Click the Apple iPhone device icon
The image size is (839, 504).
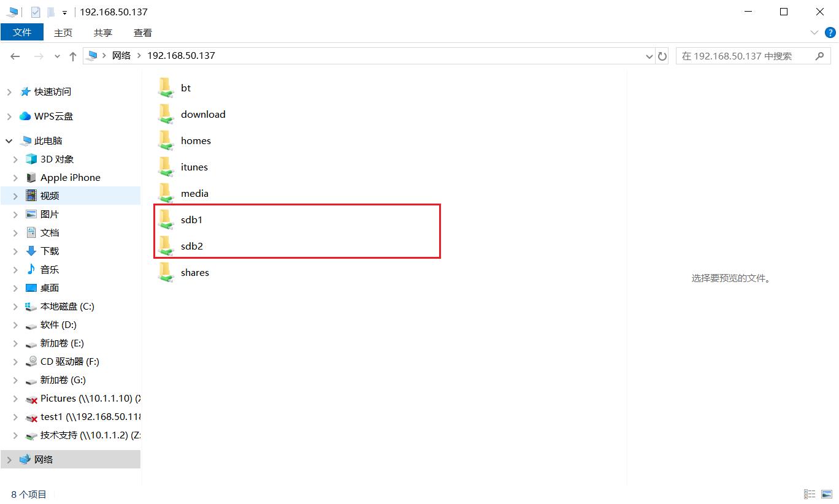[31, 177]
